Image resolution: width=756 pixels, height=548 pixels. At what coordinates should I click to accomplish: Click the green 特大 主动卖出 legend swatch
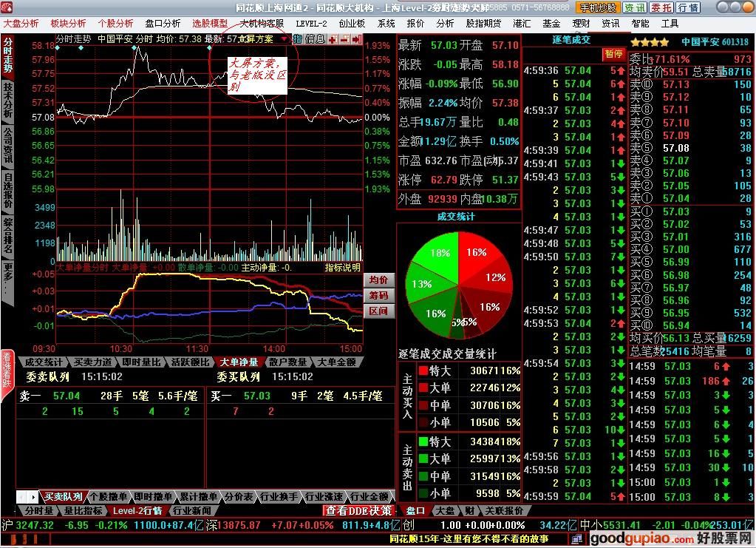(423, 442)
